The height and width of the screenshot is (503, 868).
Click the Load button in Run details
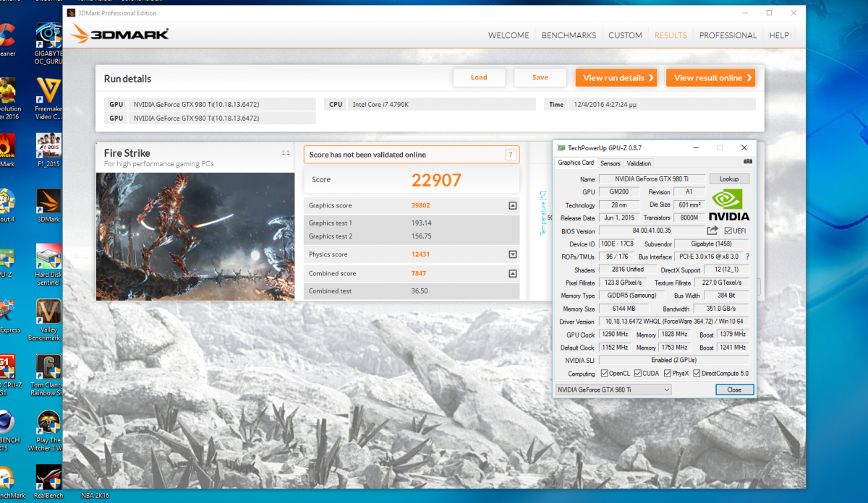click(479, 77)
